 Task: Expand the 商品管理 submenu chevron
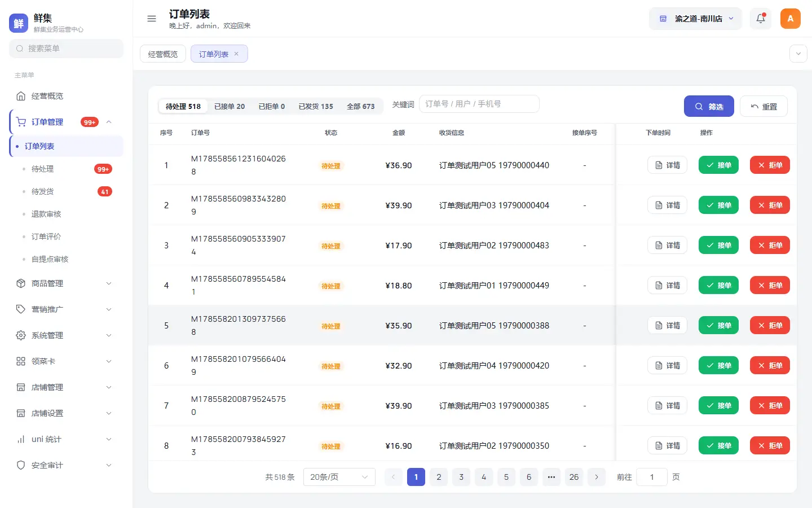(x=109, y=283)
